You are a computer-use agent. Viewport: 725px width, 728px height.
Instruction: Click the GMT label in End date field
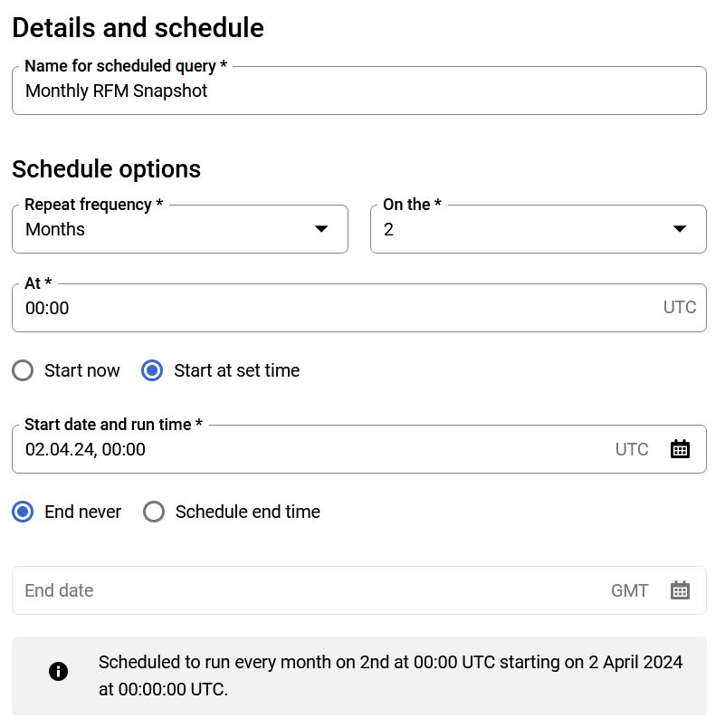630,590
